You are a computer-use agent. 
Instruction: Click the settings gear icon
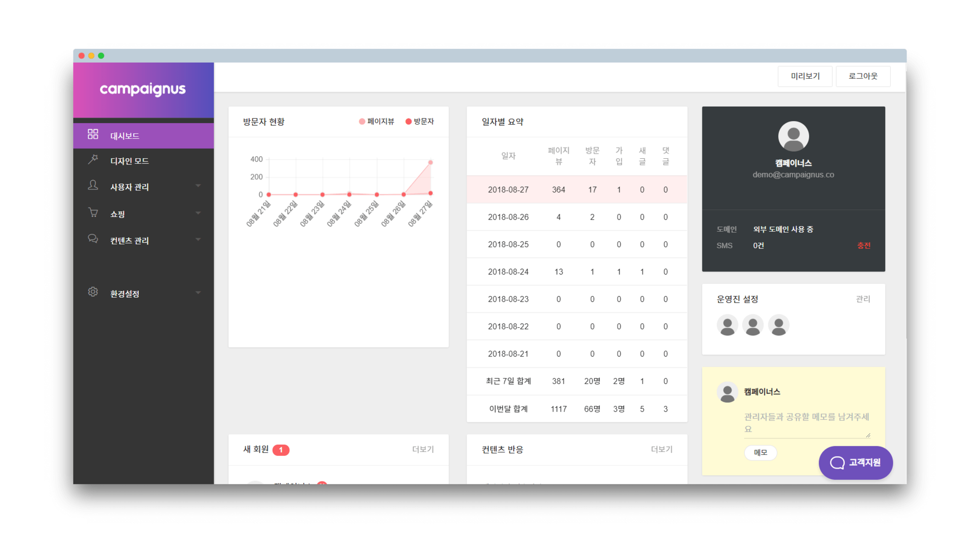pyautogui.click(x=93, y=292)
